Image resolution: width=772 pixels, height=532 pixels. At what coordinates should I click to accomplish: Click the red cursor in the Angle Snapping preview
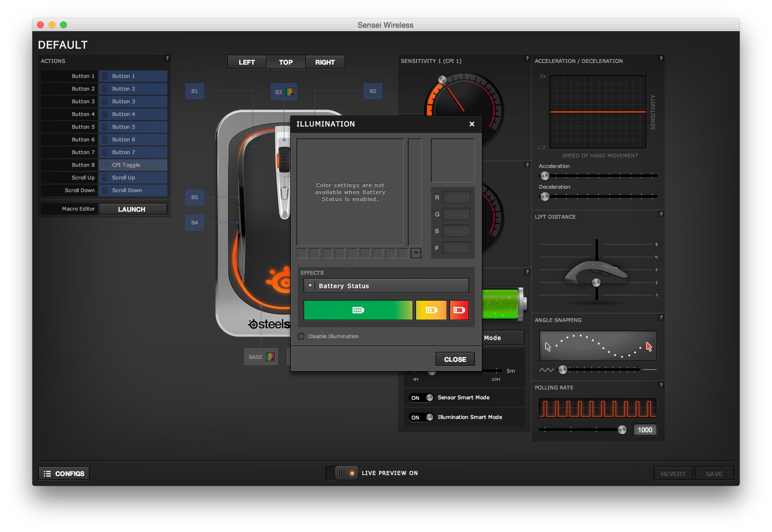coord(649,347)
